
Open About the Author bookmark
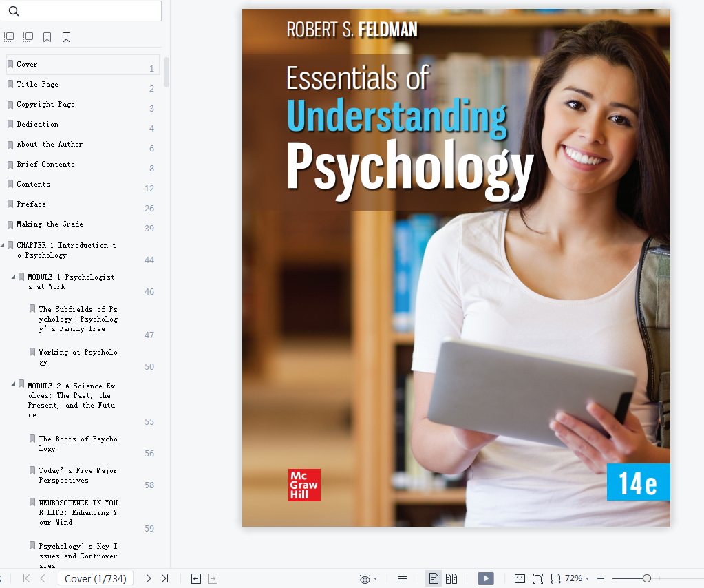(50, 144)
